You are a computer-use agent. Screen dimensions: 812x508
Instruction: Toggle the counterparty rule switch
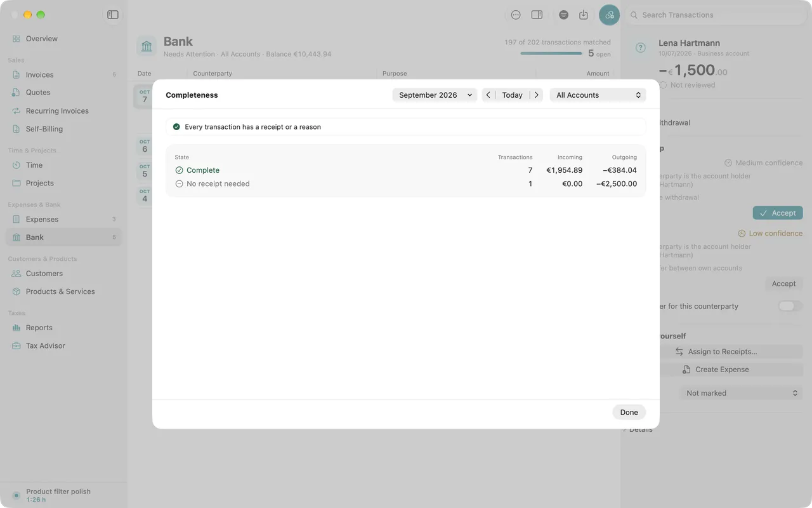(x=790, y=306)
